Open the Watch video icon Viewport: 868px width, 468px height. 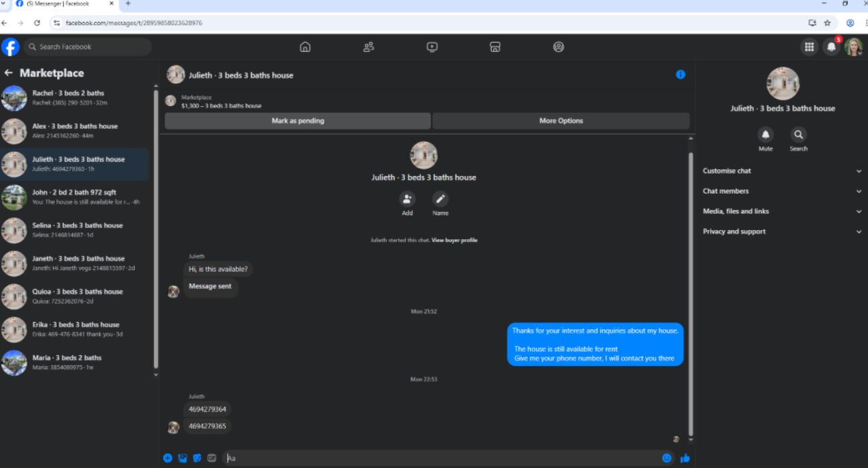point(432,47)
